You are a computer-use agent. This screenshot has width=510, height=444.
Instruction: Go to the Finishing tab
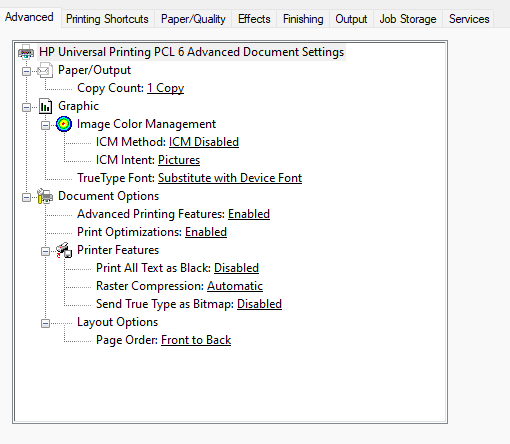[x=303, y=19]
